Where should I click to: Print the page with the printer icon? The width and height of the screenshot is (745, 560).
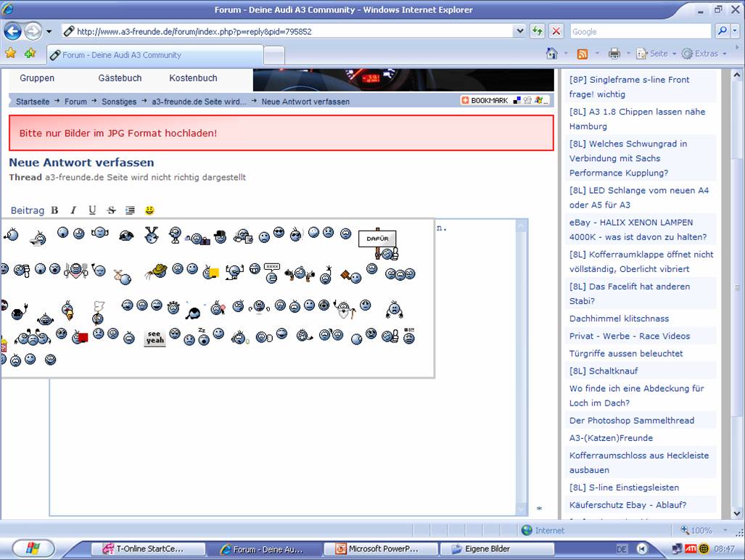tap(614, 54)
